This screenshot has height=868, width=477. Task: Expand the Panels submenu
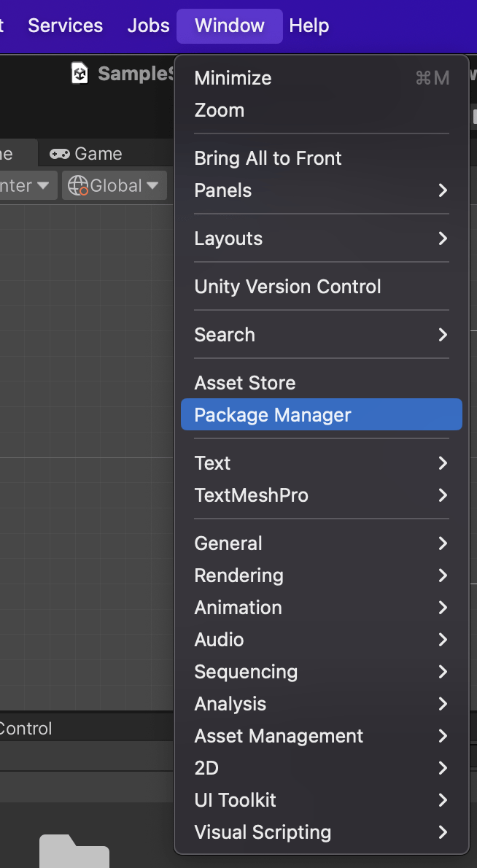point(322,190)
